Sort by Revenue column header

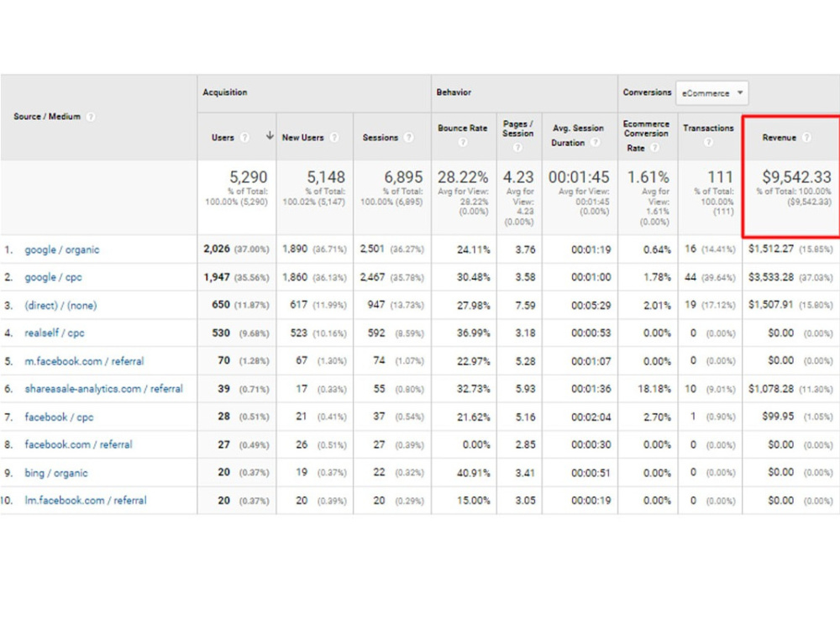pyautogui.click(x=779, y=138)
